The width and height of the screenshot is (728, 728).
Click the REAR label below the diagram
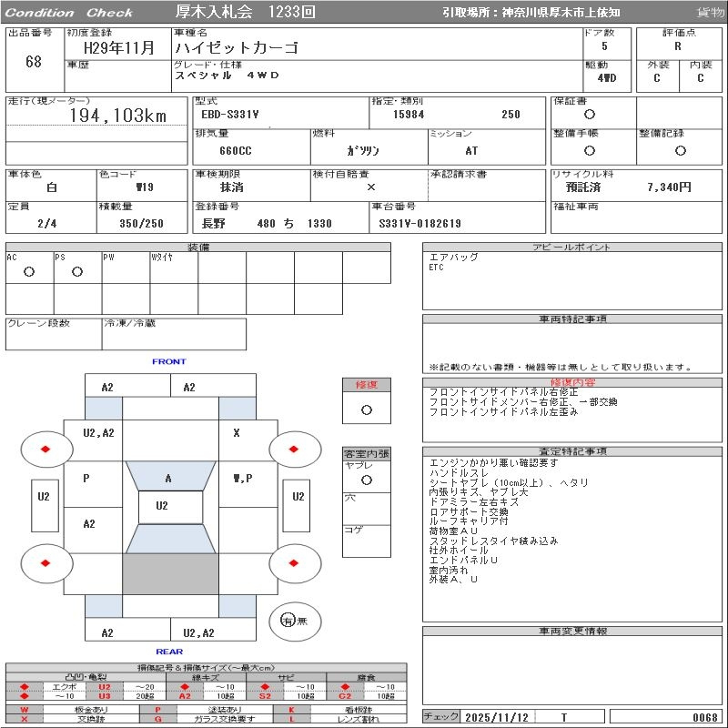tap(169, 652)
